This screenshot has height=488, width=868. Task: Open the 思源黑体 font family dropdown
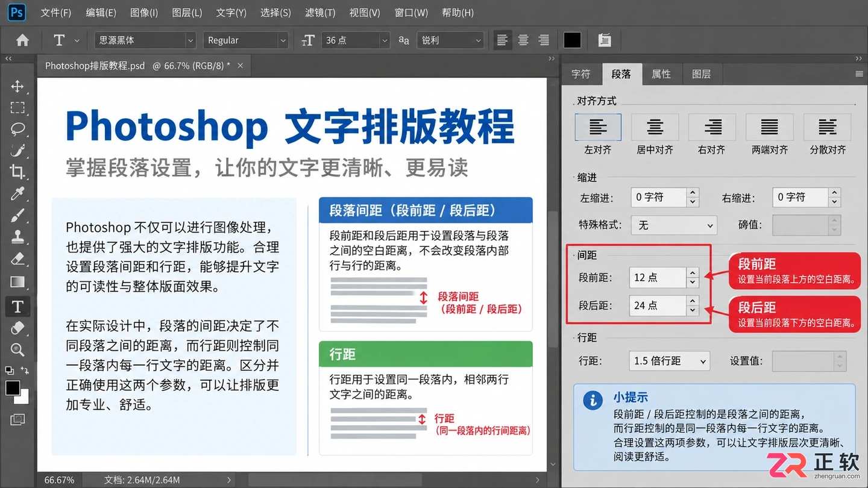145,40
